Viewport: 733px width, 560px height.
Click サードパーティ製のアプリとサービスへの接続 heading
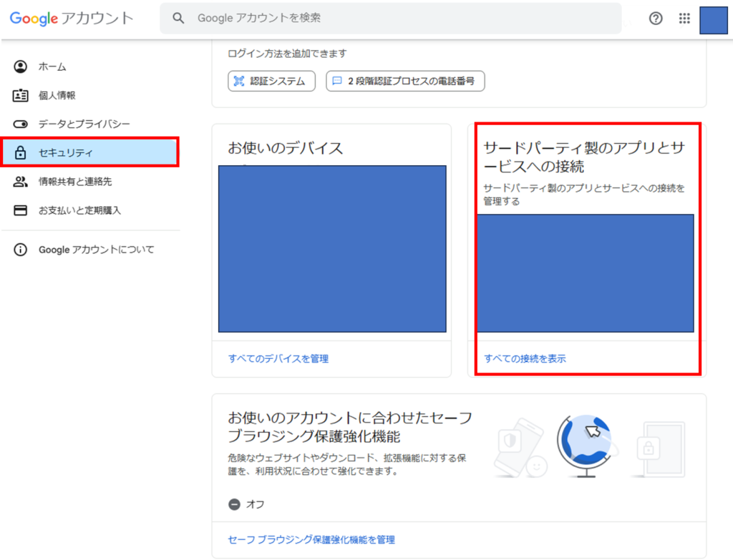point(584,157)
